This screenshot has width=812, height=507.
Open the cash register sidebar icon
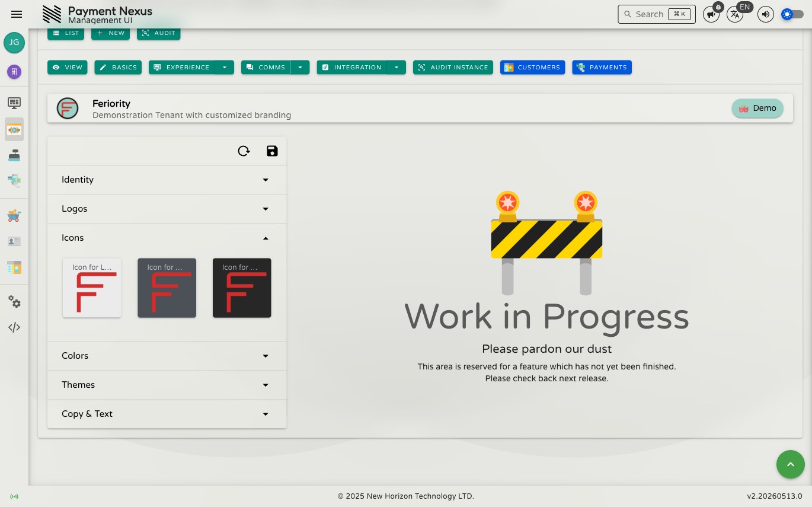[14, 155]
